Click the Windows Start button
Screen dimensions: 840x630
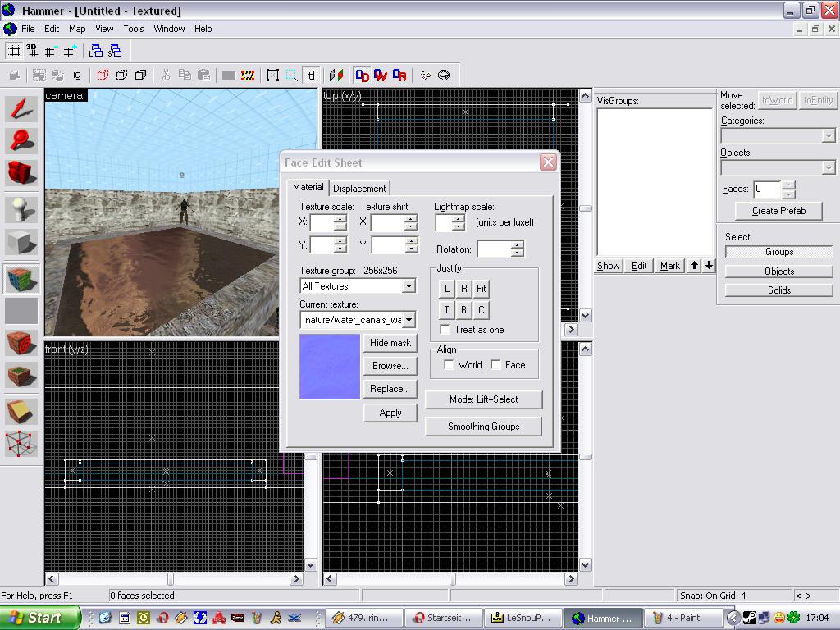[39, 619]
